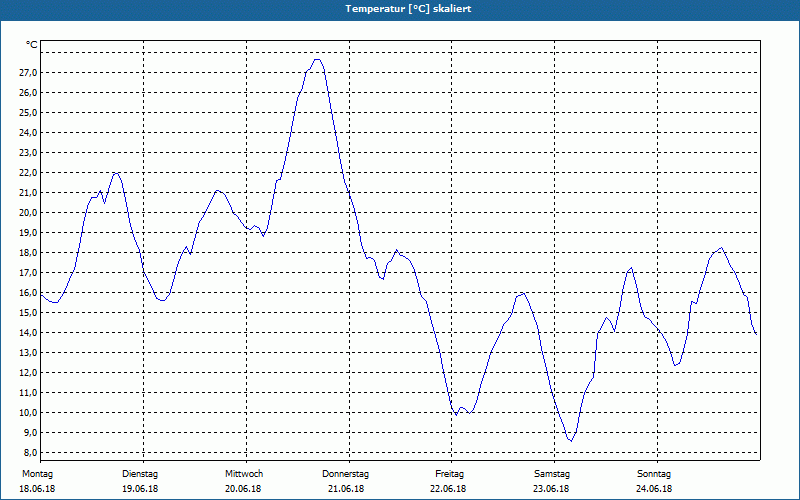The image size is (800, 500).
Task: Select the Montag day label
Action: pos(37,474)
